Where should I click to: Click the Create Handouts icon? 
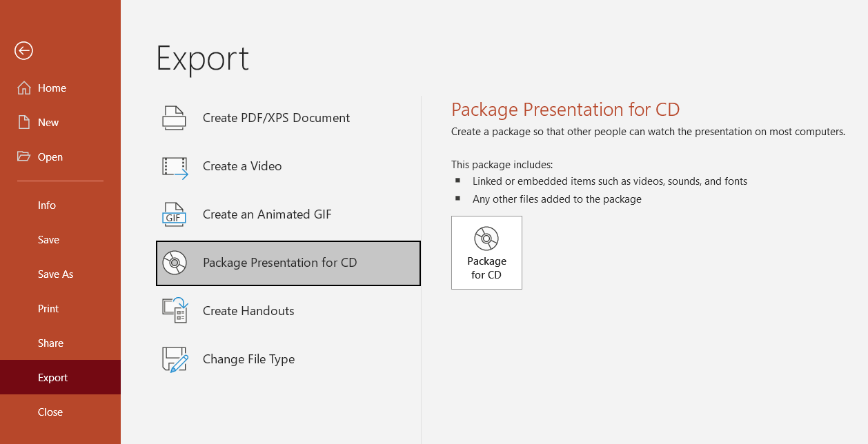click(175, 311)
